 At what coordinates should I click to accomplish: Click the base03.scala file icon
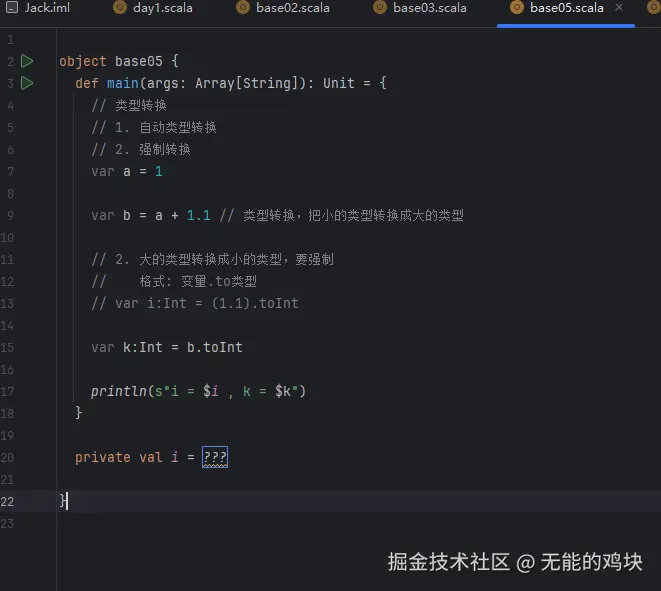click(x=380, y=7)
